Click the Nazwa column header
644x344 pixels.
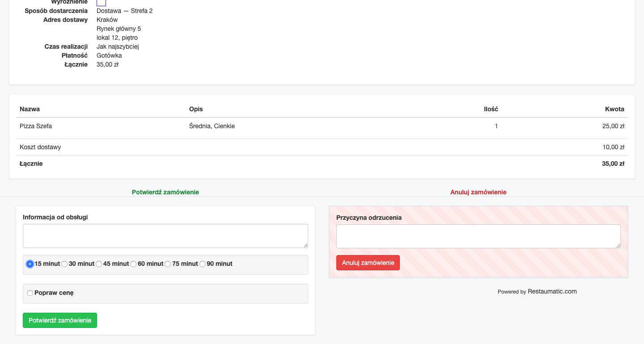tap(30, 109)
